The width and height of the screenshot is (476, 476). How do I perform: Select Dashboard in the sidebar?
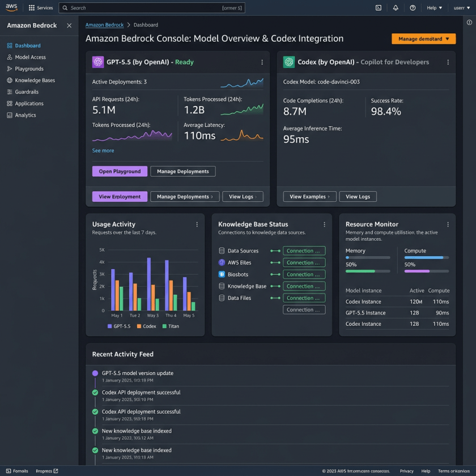pyautogui.click(x=28, y=45)
